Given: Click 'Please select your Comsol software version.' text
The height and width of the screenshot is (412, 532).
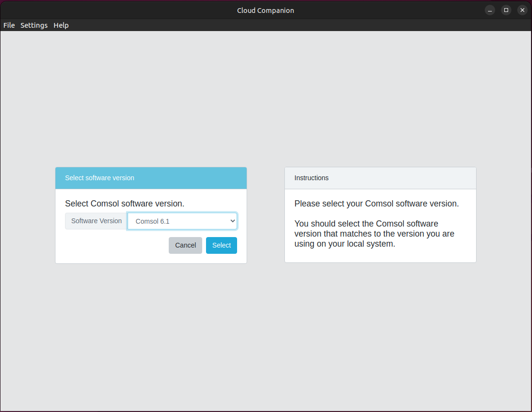Looking at the screenshot, I should [x=376, y=204].
